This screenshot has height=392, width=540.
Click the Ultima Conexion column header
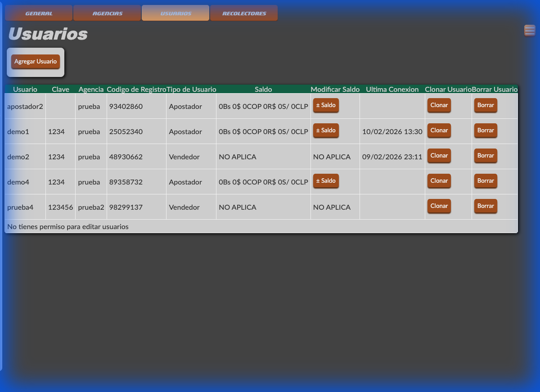click(x=392, y=90)
